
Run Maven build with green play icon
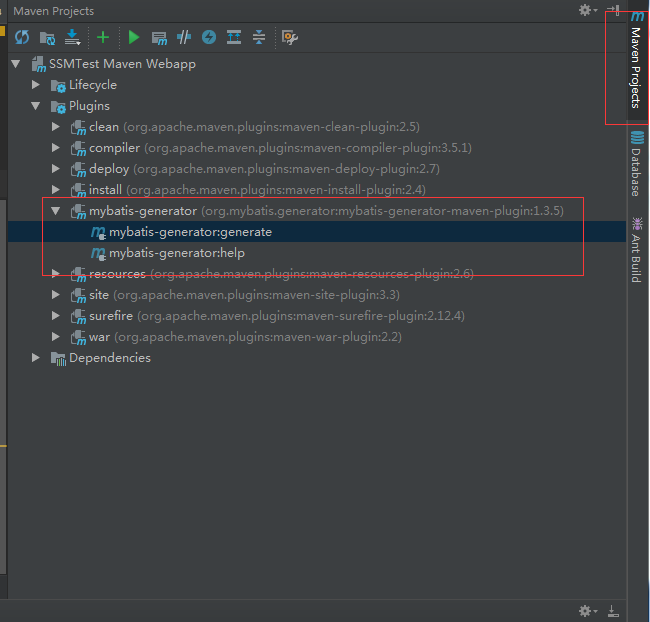point(133,38)
